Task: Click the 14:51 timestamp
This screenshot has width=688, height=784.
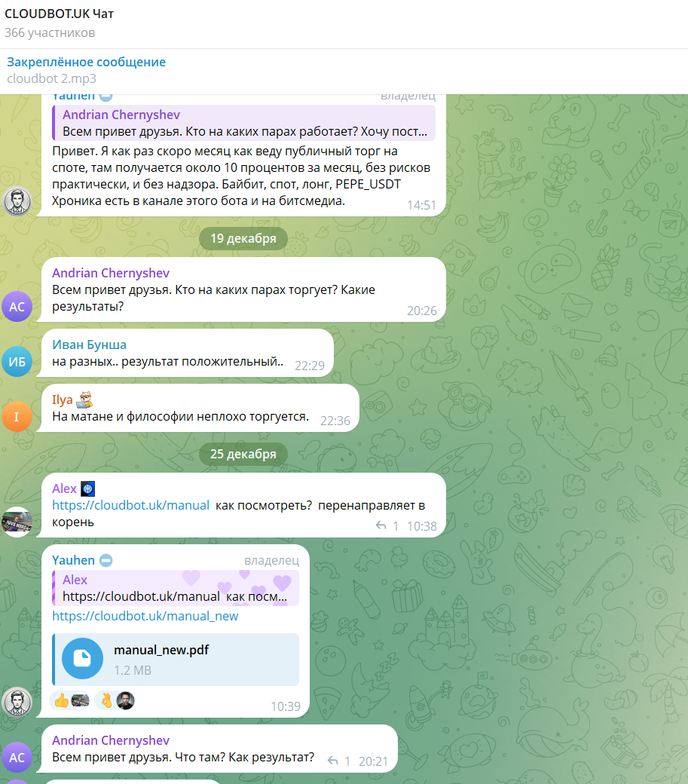Action: pyautogui.click(x=422, y=205)
